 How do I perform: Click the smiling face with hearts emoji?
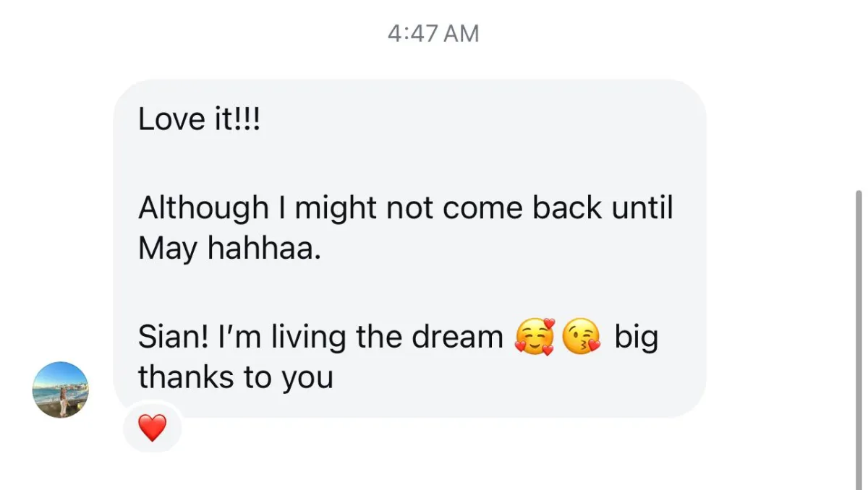533,338
